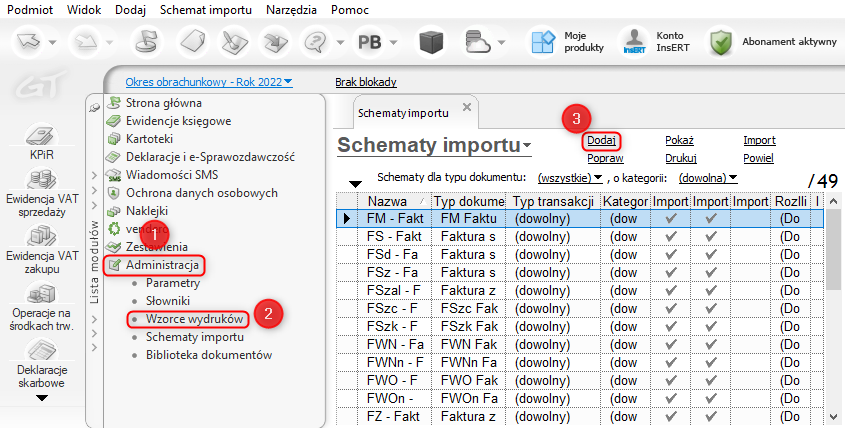This screenshot has width=845, height=428.
Task: Show more shortcuts with the arrow below Deklaracje skarbowe
Action: [42, 398]
